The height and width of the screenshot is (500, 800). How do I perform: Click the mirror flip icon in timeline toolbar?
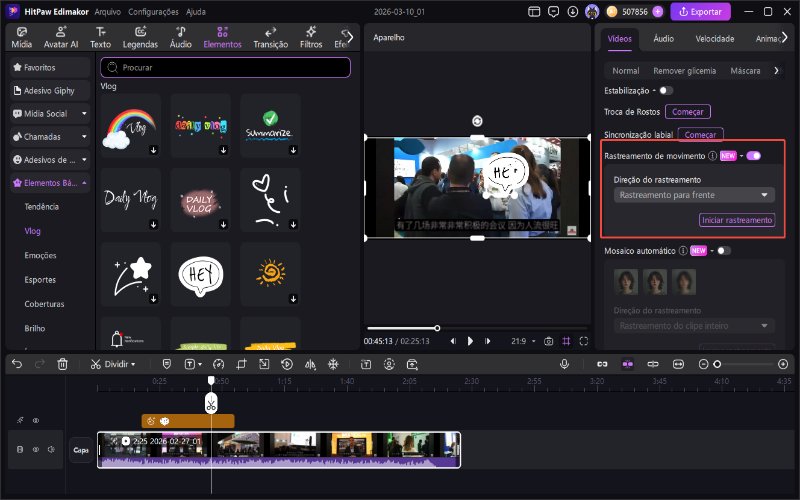[x=310, y=364]
